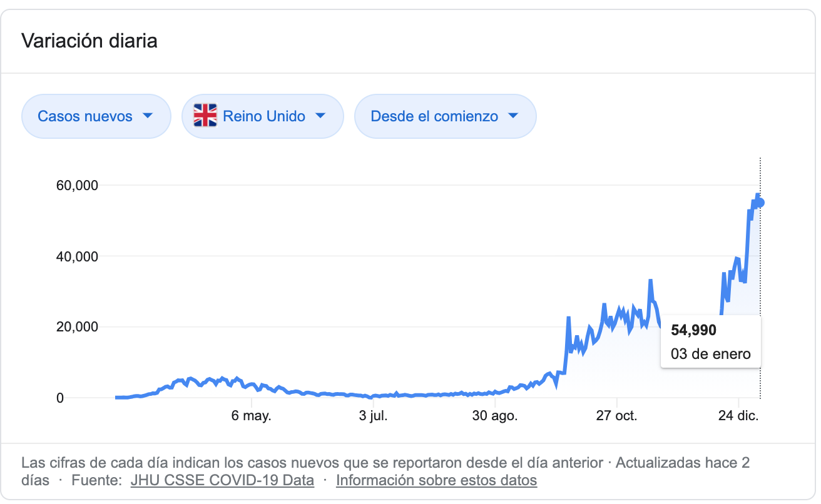
Task: Click the caret arrow beside Reino Unido
Action: click(320, 116)
